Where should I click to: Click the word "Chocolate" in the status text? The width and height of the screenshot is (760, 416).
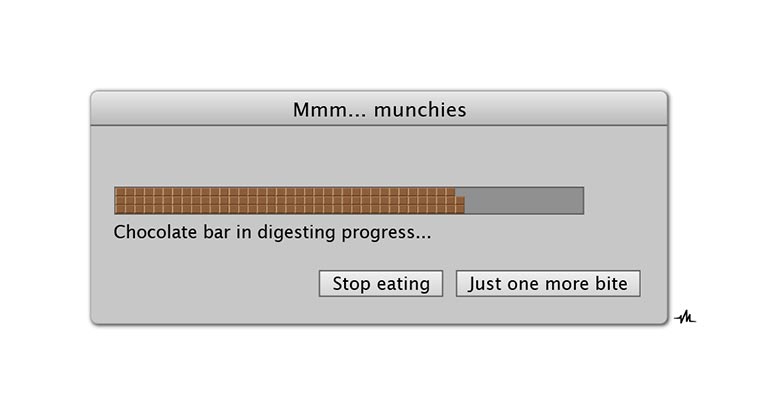click(157, 233)
